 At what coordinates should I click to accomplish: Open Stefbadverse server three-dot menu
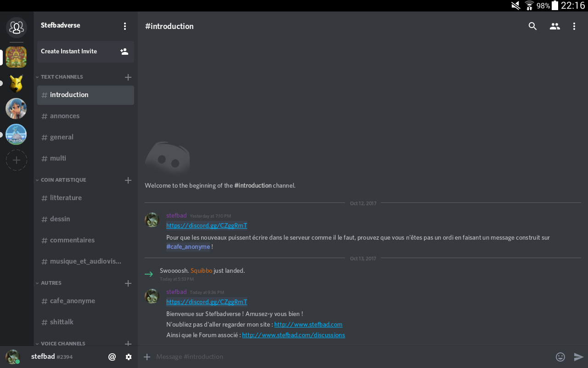[x=125, y=26]
